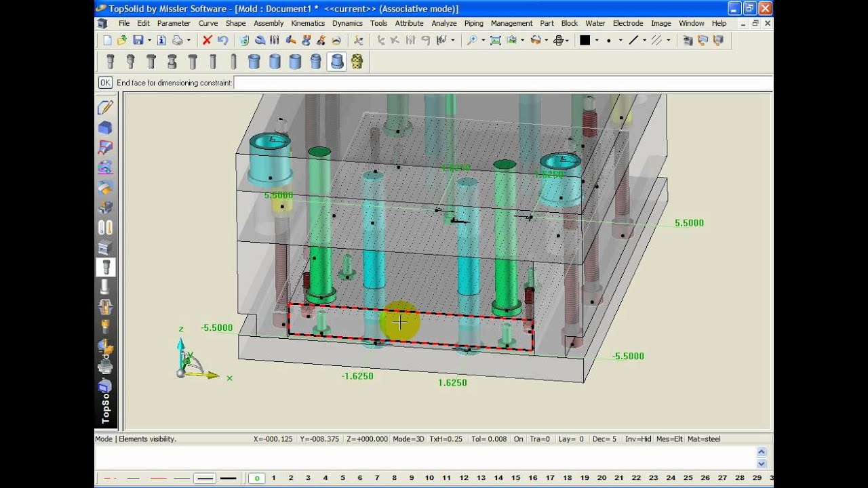Image resolution: width=868 pixels, height=488 pixels.
Task: Click the End face dimensioning constraint input field
Action: [502, 83]
